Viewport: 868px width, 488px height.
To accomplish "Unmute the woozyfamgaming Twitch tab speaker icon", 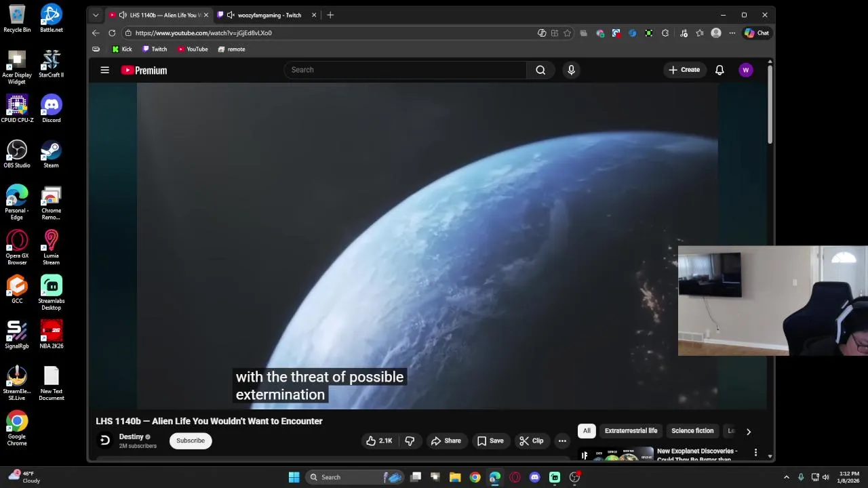I will point(231,15).
